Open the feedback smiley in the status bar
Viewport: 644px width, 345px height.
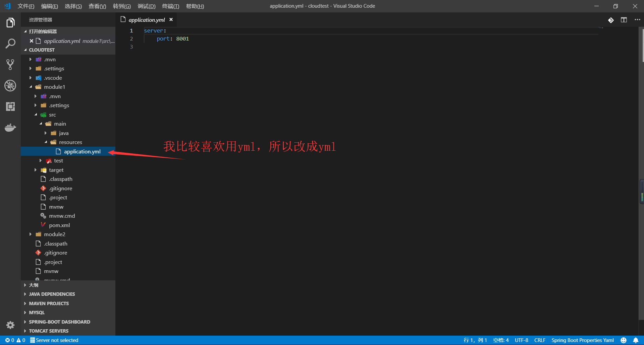(623, 340)
